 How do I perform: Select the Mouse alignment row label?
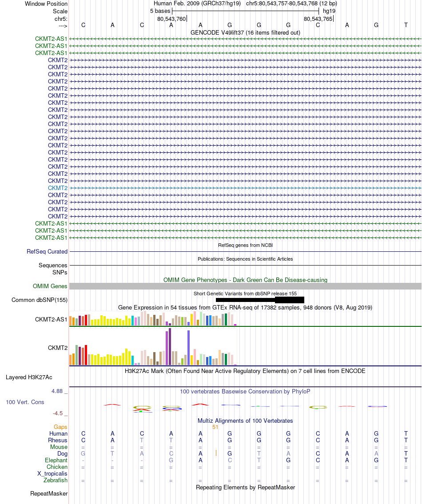pyautogui.click(x=59, y=447)
